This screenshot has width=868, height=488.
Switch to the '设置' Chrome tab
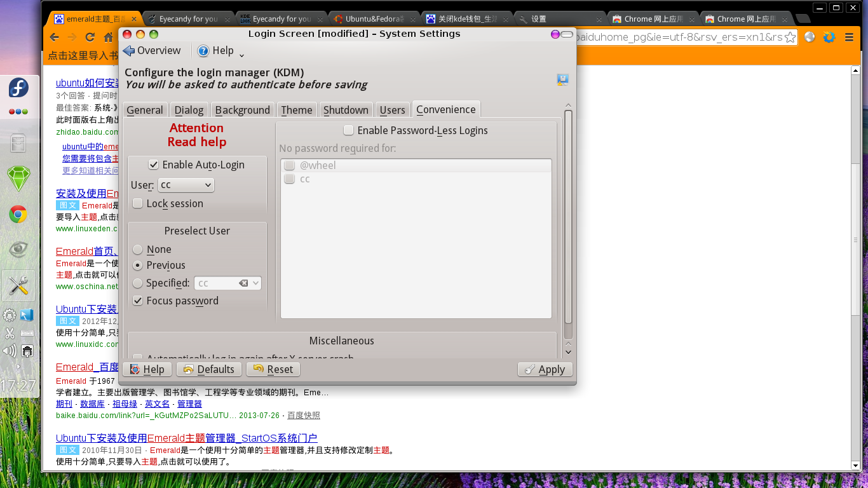coord(559,19)
